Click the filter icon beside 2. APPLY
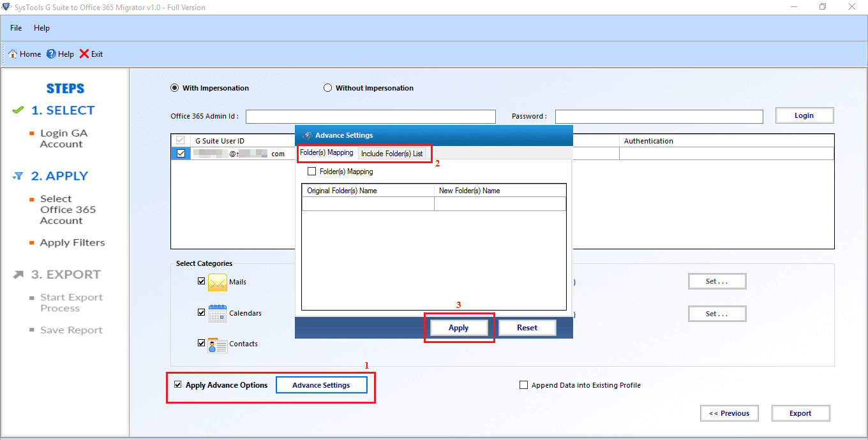Screen dimensions: 868x440 [19, 176]
